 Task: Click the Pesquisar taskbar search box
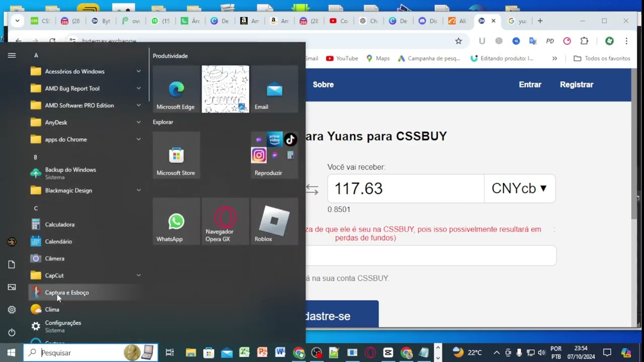click(91, 352)
